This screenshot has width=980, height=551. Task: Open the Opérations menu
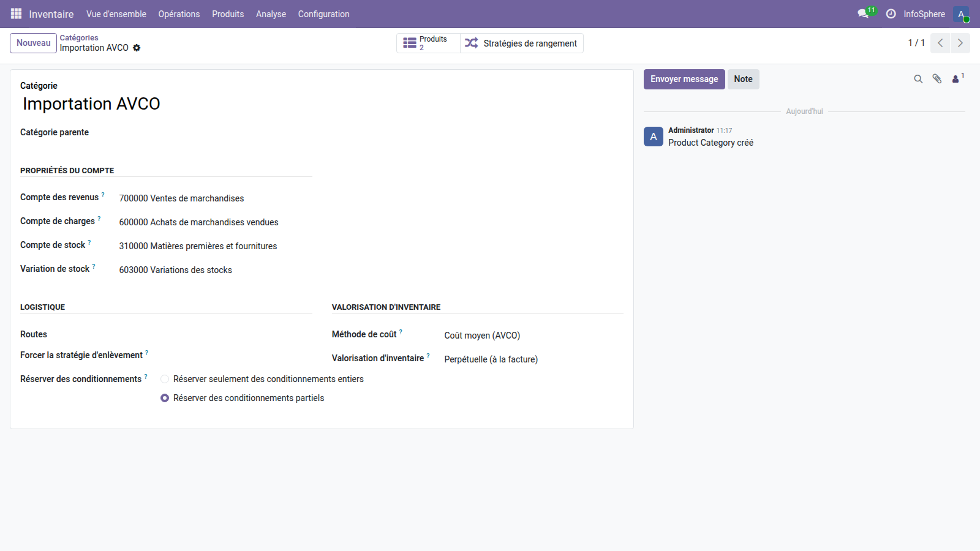(179, 13)
